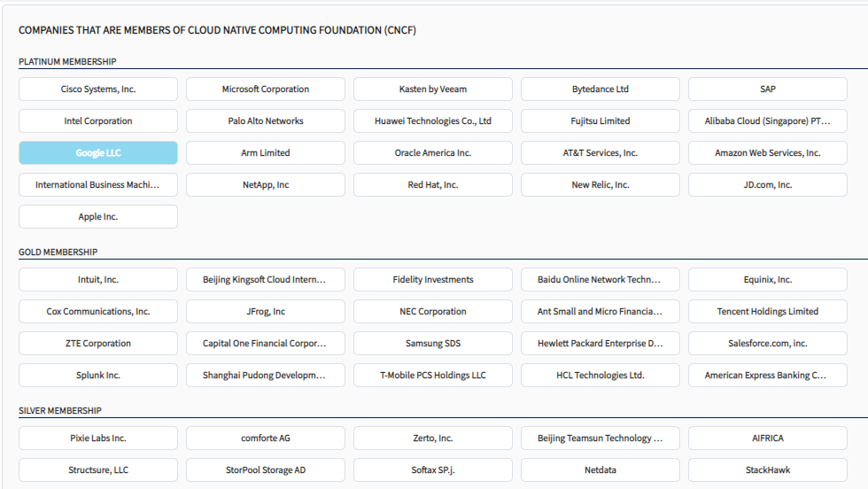Choose Arm Limited member
The image size is (868, 489).
pyautogui.click(x=266, y=153)
